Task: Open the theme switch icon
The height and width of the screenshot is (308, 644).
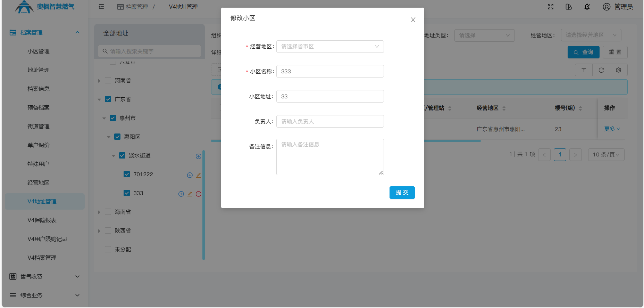Action: 569,7
